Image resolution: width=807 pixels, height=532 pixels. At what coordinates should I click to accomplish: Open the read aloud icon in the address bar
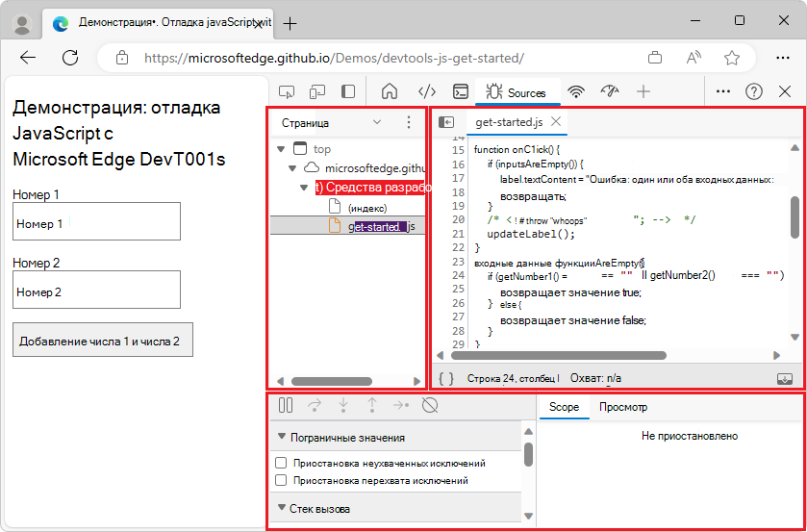[694, 58]
